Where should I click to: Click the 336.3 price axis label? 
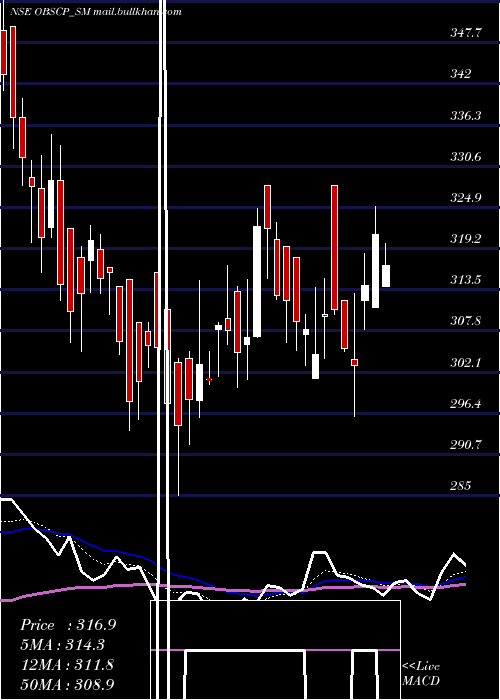tap(466, 116)
